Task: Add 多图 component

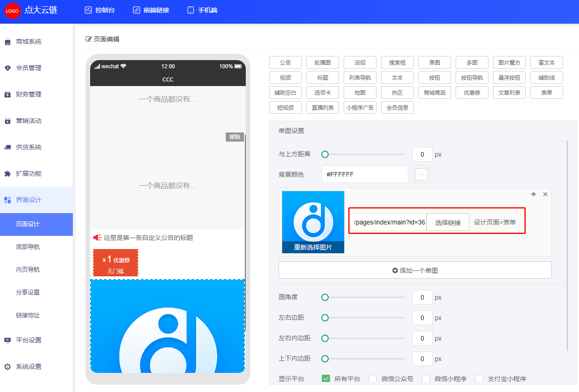Action: [472, 62]
